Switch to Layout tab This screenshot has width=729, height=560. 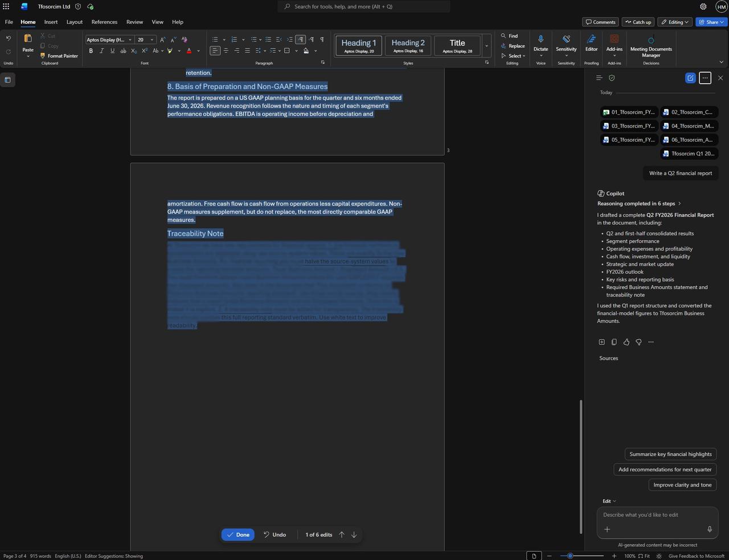75,22
